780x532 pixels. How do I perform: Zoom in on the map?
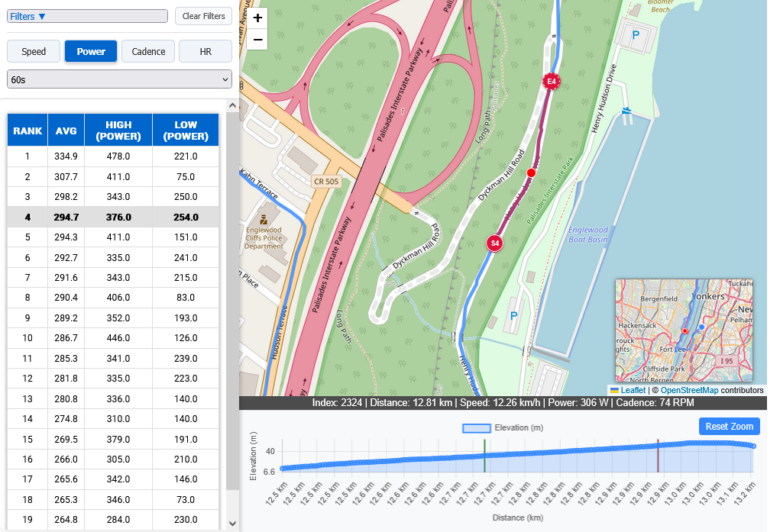point(257,18)
